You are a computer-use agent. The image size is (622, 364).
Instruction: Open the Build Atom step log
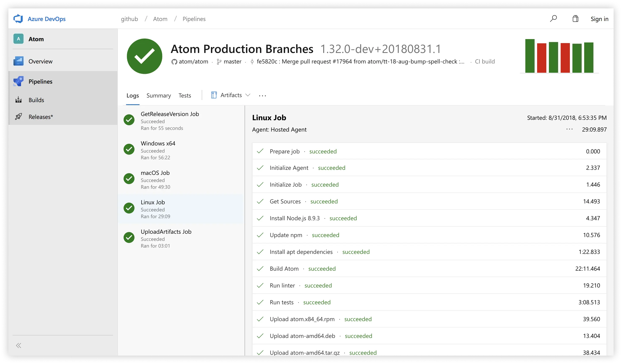click(284, 269)
